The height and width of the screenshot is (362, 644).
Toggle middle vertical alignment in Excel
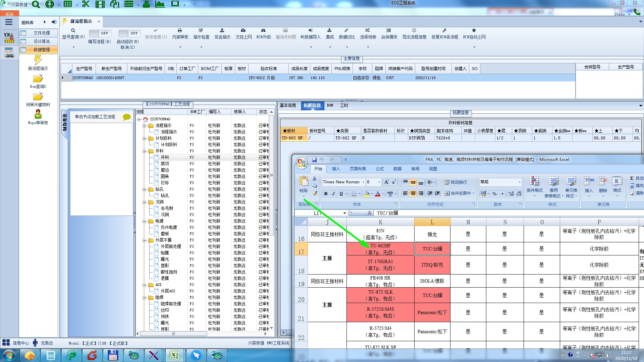click(413, 182)
